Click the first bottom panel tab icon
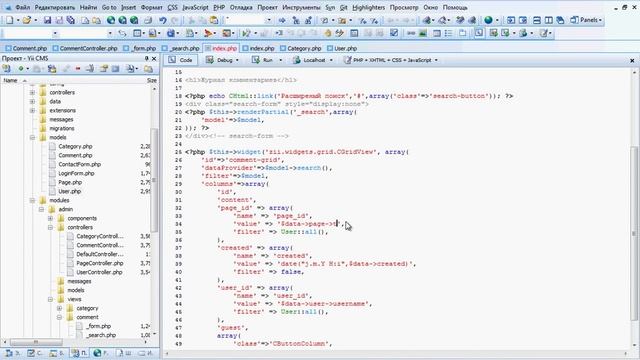The height and width of the screenshot is (360, 640). tap(9, 353)
